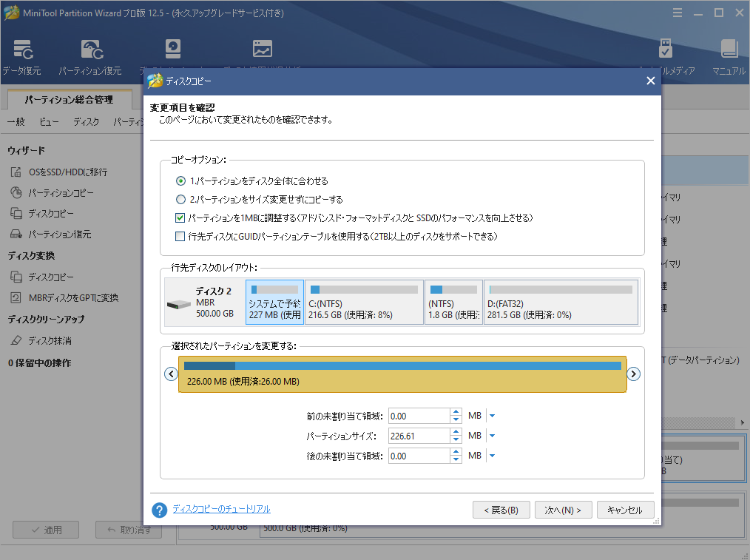Click the 後の未割り当て領域 input field

pos(419,456)
